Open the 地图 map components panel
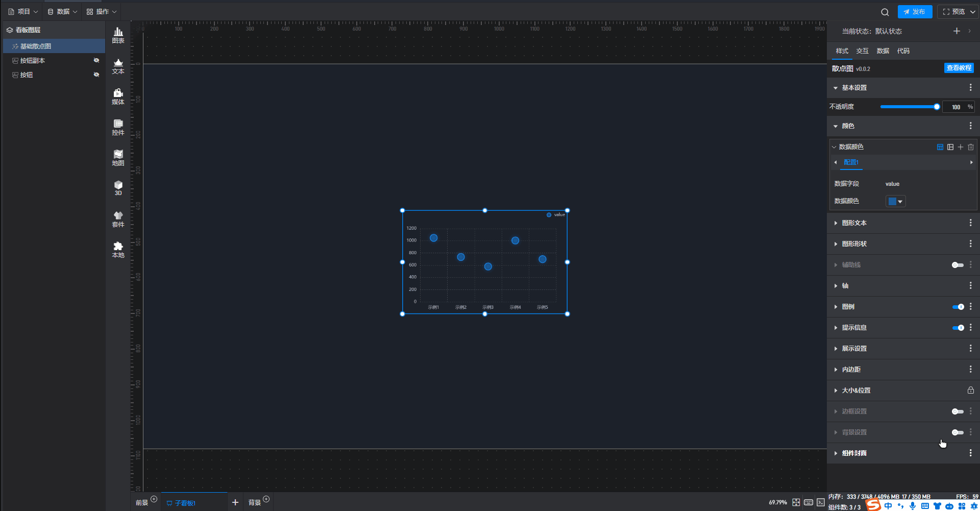Screen dimensions: 980x511 (118, 158)
